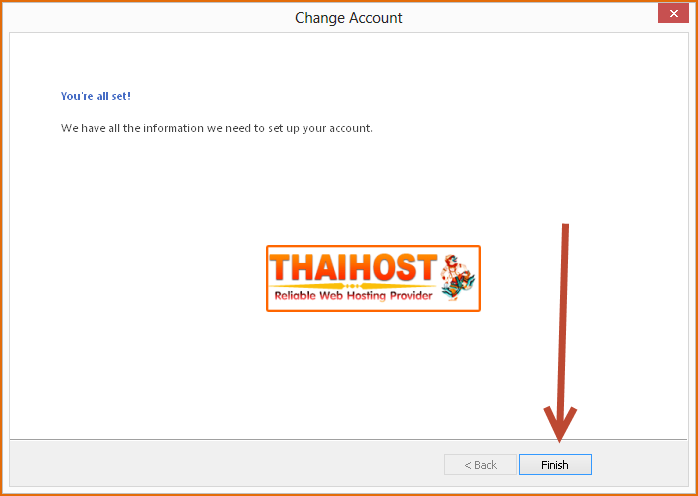This screenshot has height=496, width=698.
Task: Click the You're all set! heading
Action: pos(96,96)
